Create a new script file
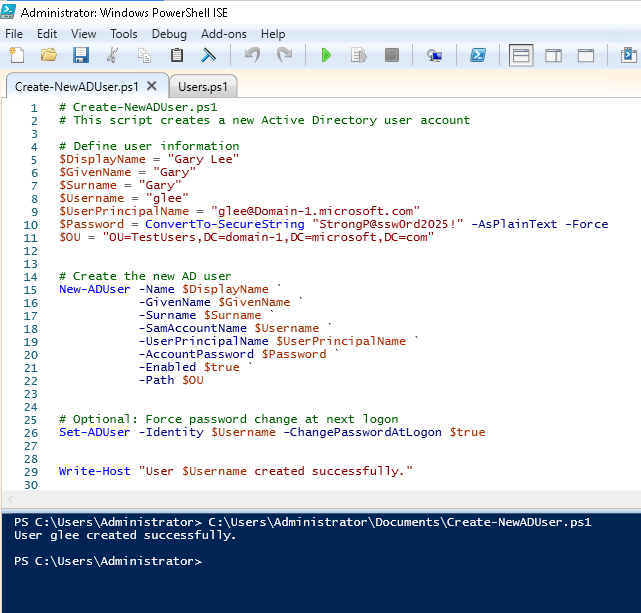The image size is (641, 613). (17, 55)
